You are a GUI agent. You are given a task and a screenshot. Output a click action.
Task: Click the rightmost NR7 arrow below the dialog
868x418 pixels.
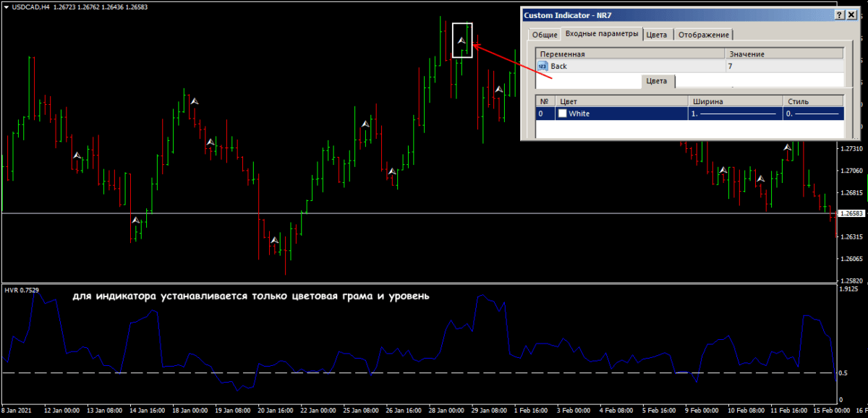click(787, 148)
